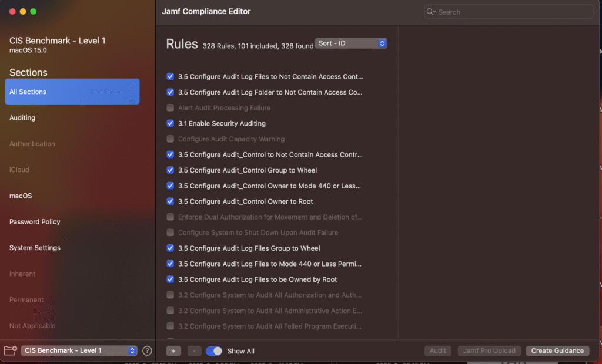602x364 pixels.
Task: Click into the Search field
Action: pos(511,12)
